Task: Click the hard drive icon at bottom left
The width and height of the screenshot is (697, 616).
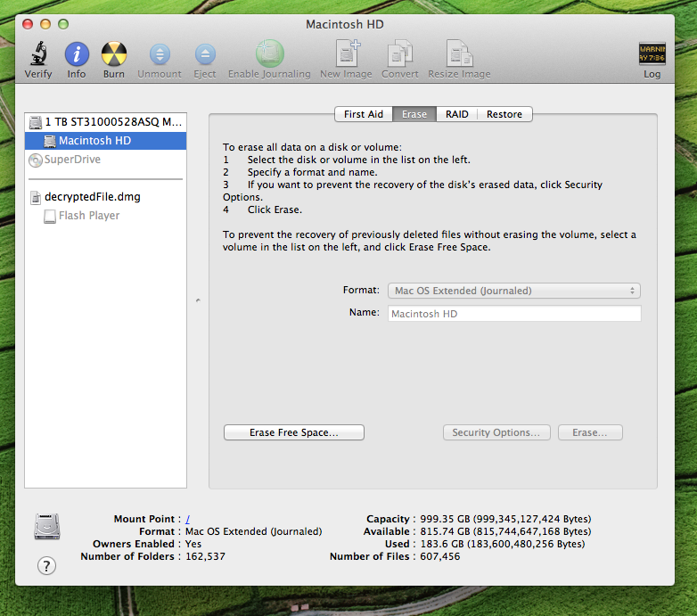Action: (x=47, y=527)
